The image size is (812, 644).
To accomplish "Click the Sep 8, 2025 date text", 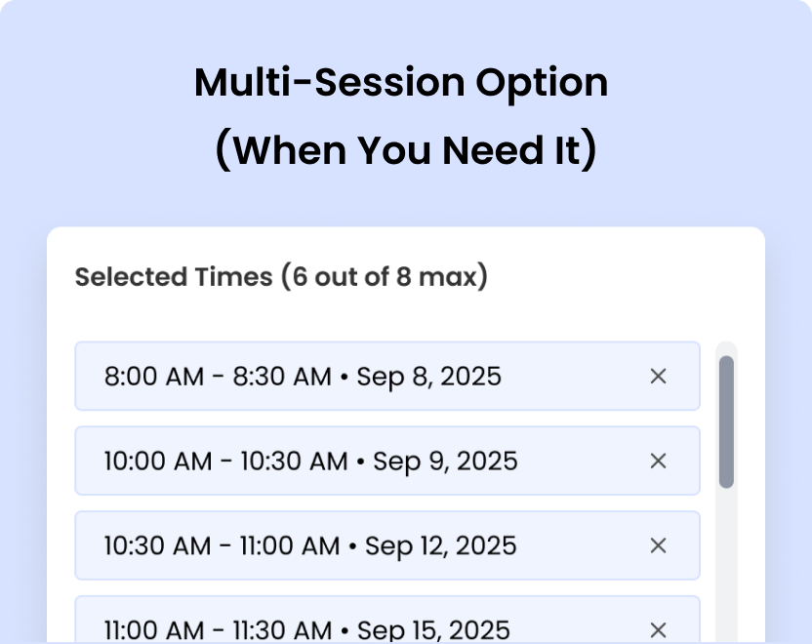I will pyautogui.click(x=430, y=376).
